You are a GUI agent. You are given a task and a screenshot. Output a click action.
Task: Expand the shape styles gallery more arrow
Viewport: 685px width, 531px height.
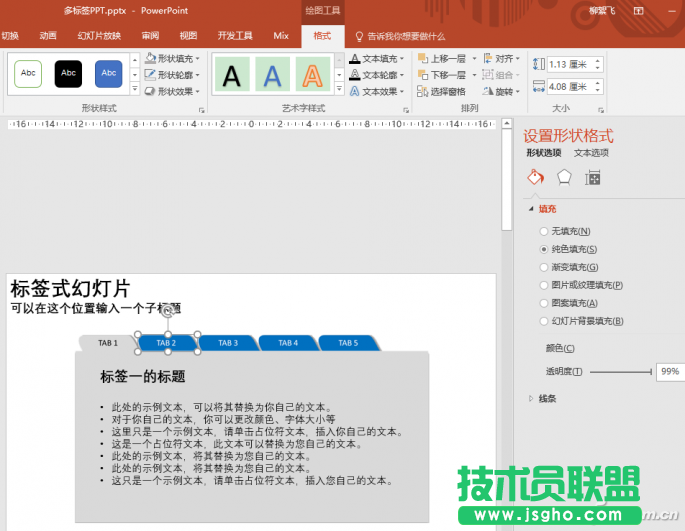pyautogui.click(x=135, y=89)
